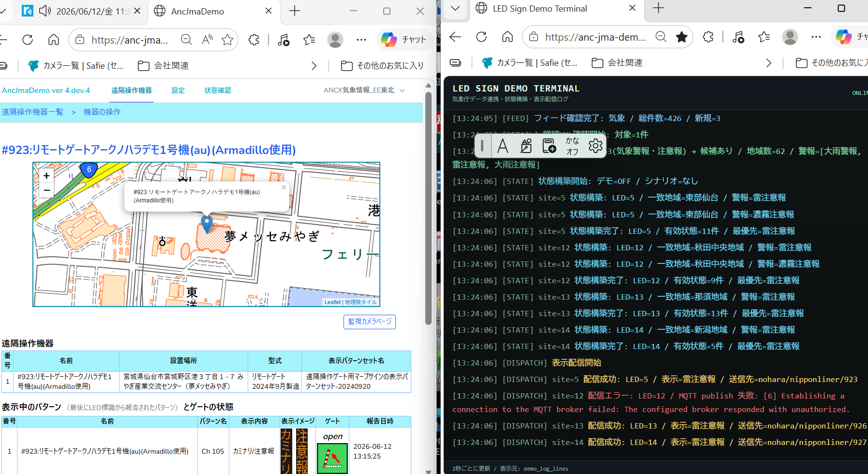The height and width of the screenshot is (474, 868).
Task: Open favorites list in left browser toolbar
Action: point(309,40)
